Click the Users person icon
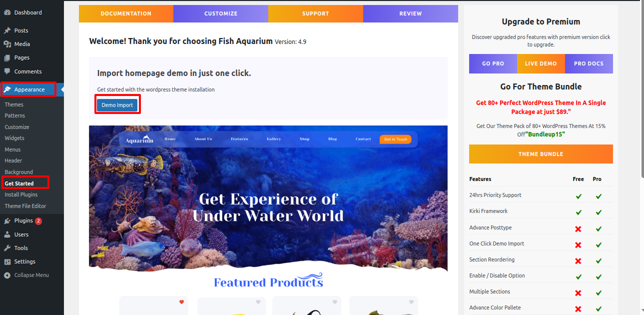Screen dimensions: 644x315 click(x=7, y=234)
